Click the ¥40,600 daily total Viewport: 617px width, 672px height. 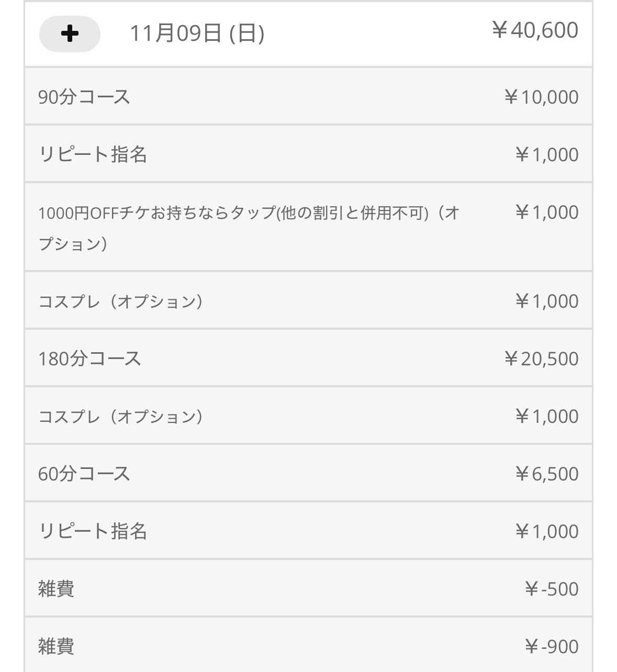(x=535, y=30)
